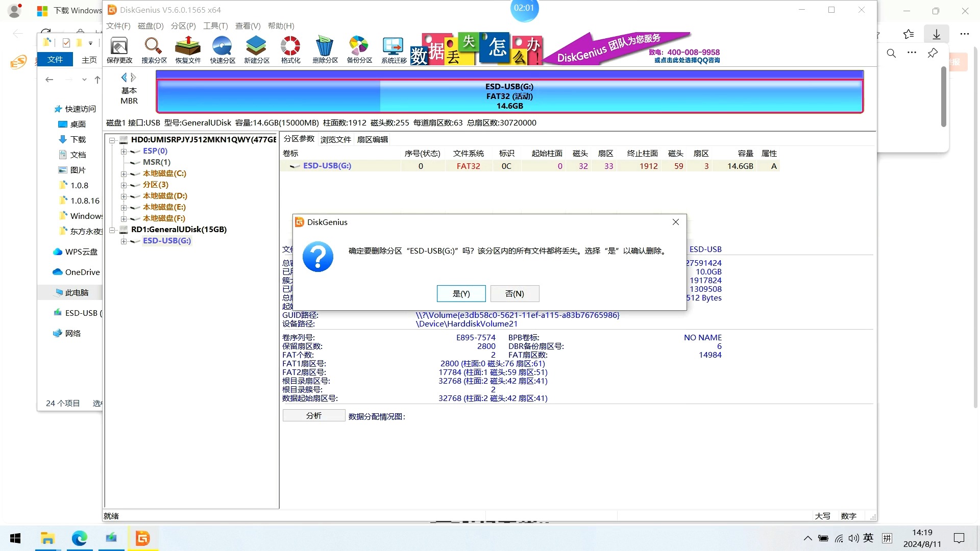
Task: Select HD0:UMISRPJYJ512MKN1QWY disk in tree
Action: pos(203,139)
